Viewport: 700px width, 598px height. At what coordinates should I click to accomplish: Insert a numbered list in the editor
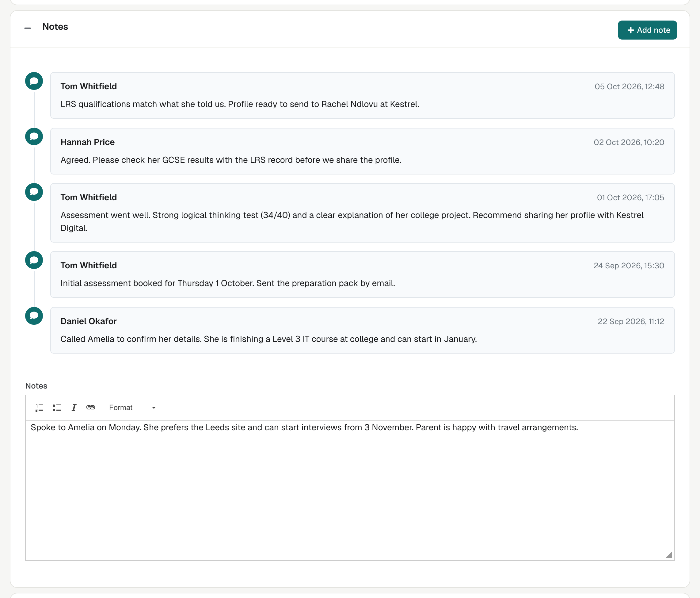(39, 408)
